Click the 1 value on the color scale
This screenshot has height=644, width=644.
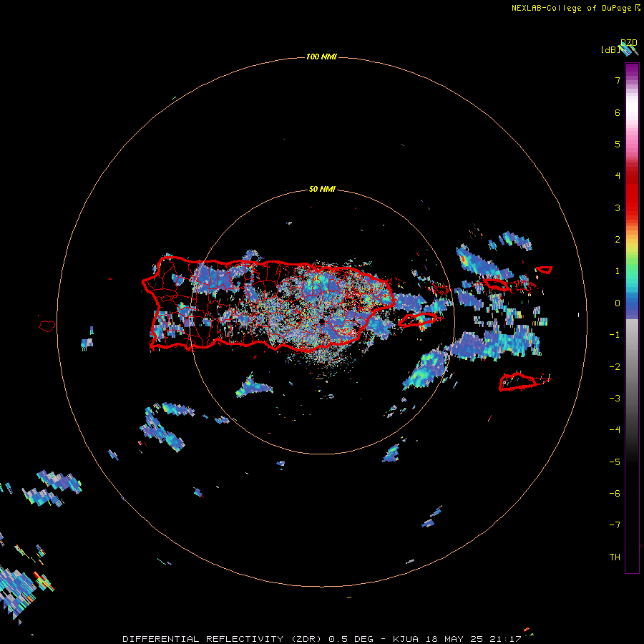point(618,271)
